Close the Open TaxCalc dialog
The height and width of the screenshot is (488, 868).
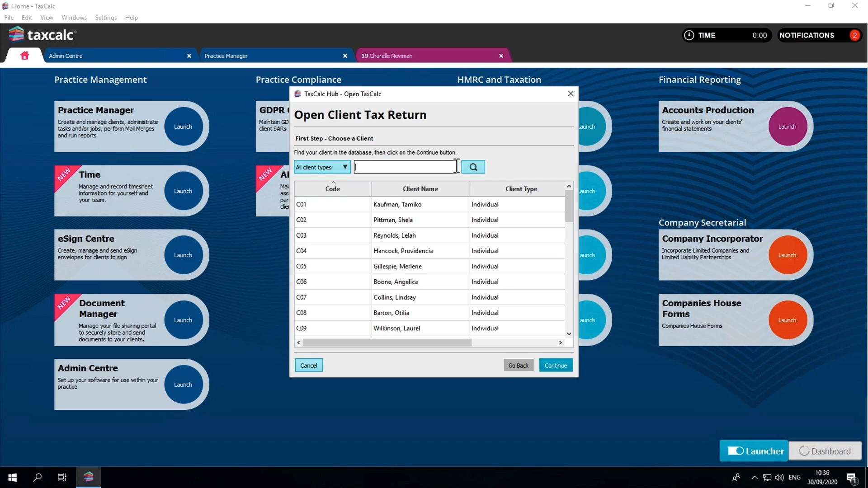point(571,94)
